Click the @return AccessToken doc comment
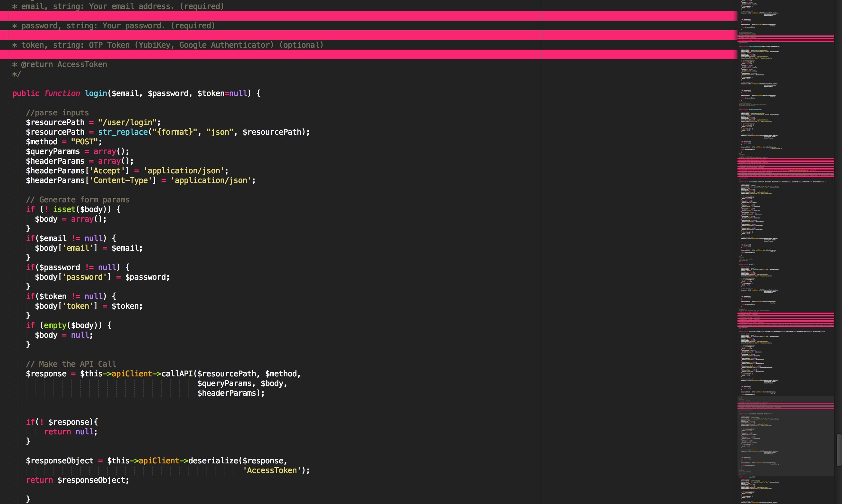 point(60,64)
